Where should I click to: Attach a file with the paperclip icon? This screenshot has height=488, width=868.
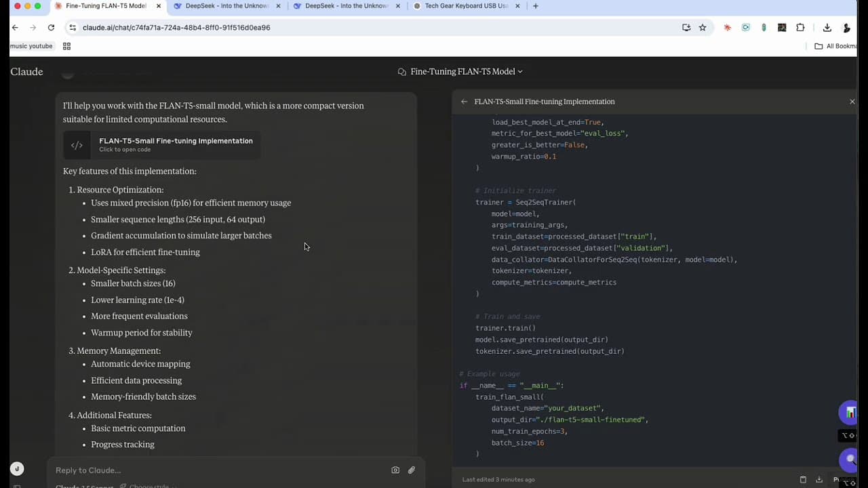tap(411, 470)
